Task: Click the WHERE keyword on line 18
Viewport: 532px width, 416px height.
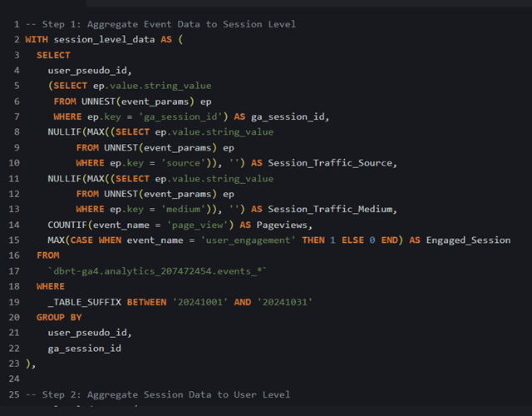Action: 51,286
